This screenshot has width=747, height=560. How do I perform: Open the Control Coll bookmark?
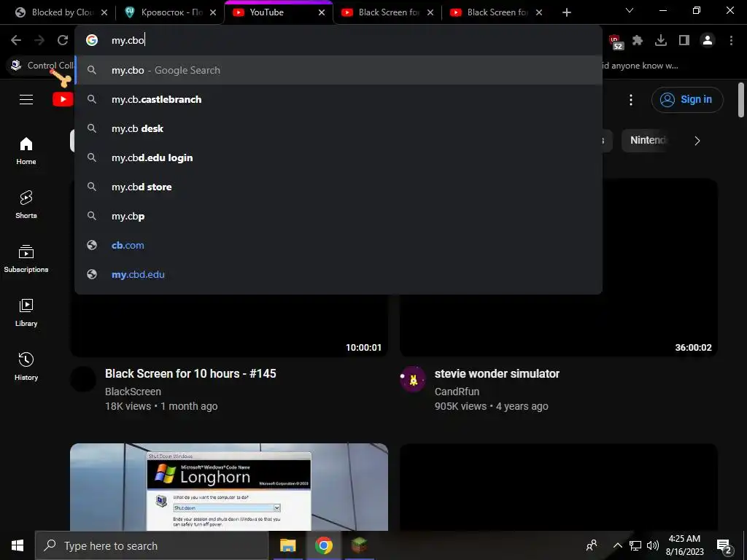tap(42, 66)
